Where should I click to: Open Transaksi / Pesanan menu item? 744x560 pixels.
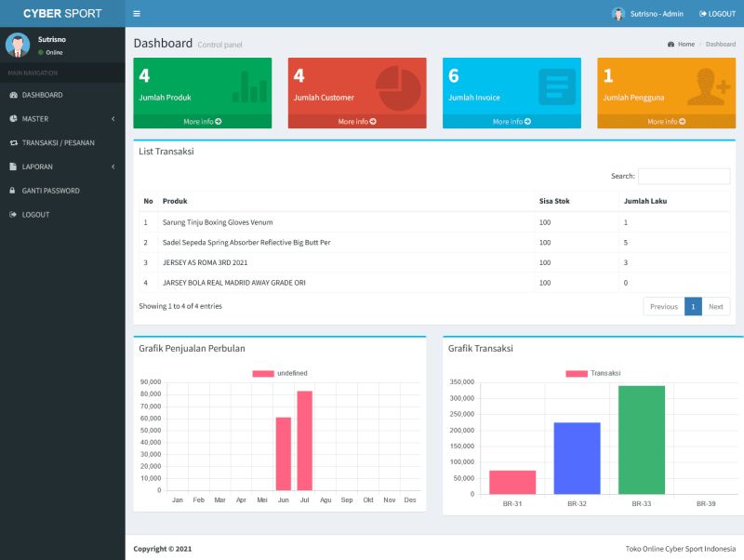coord(62,143)
